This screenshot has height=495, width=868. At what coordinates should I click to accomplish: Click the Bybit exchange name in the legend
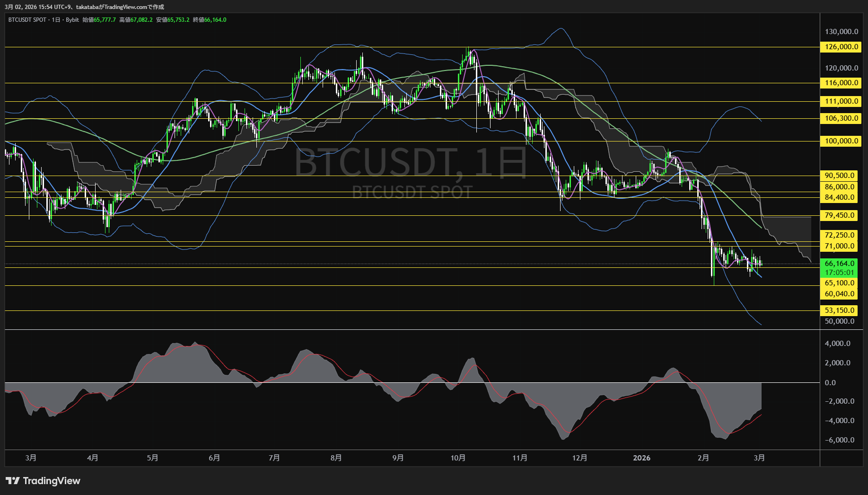(x=72, y=20)
